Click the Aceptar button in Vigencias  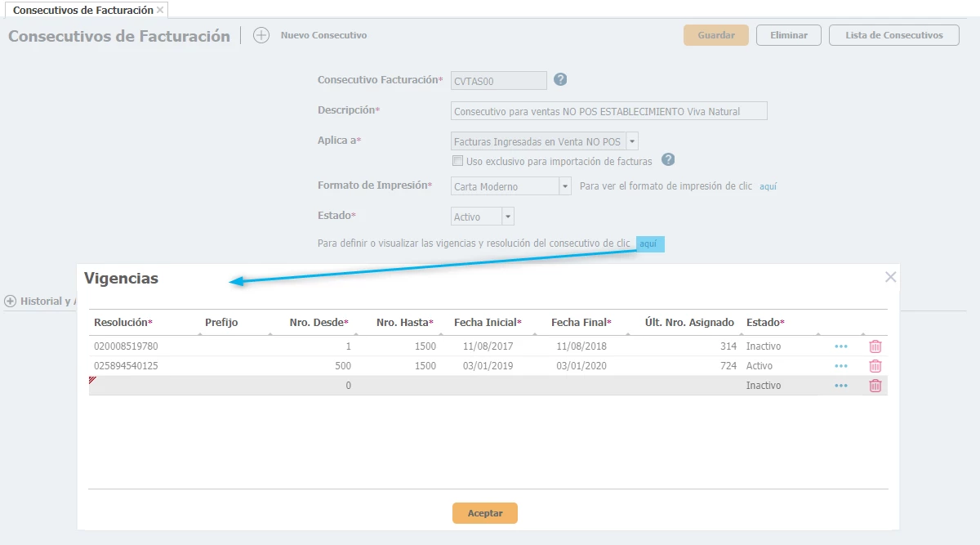coord(484,513)
